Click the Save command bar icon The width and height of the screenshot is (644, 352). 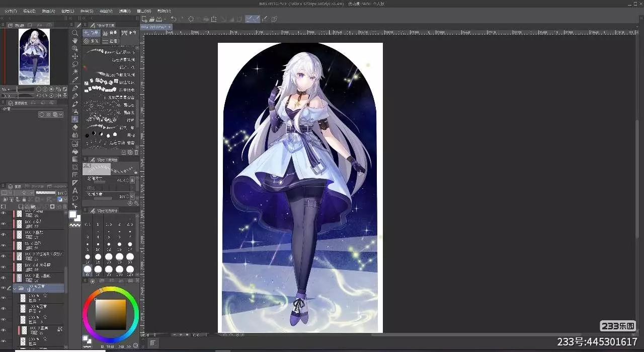[x=158, y=19]
